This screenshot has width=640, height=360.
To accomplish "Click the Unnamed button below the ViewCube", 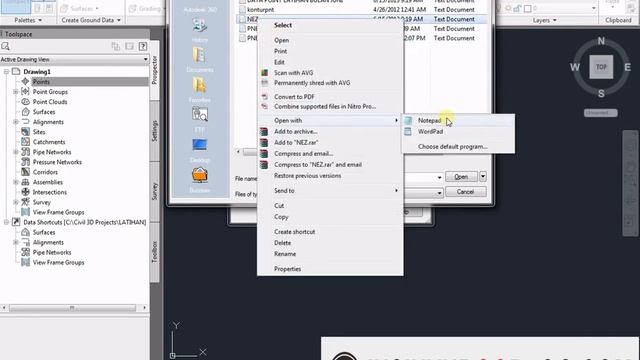I will 600,113.
